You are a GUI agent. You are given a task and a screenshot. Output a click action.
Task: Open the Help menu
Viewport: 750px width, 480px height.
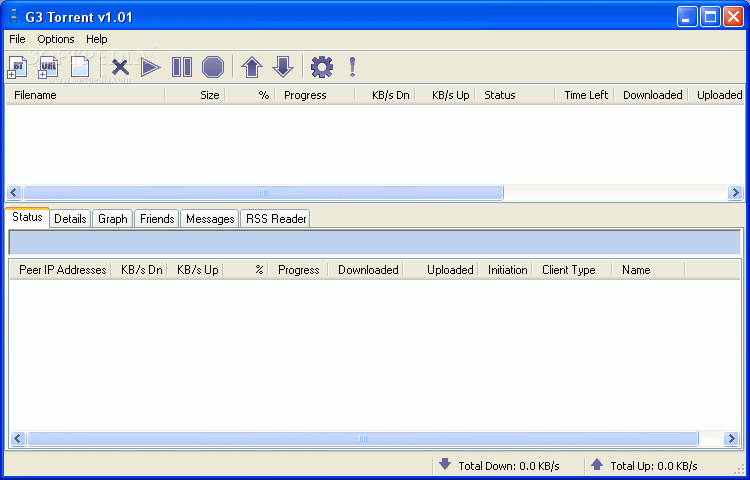pos(97,39)
